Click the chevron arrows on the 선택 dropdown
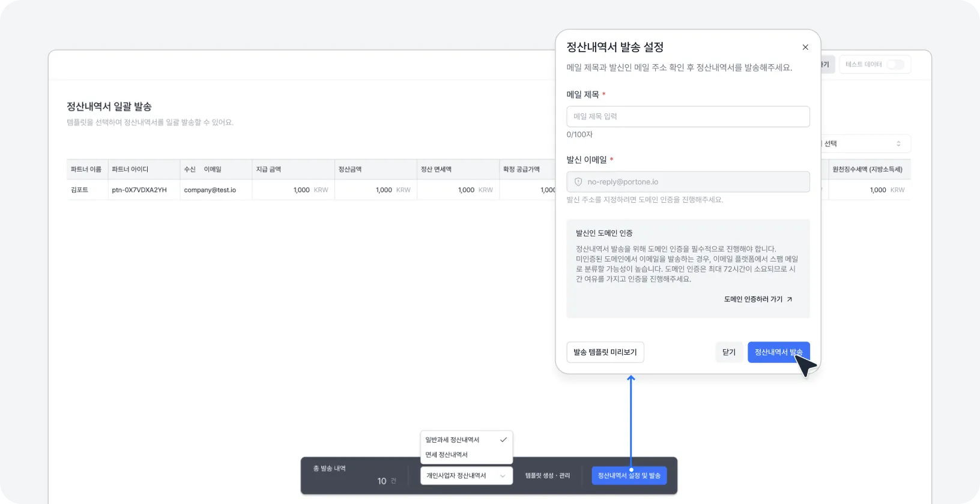This screenshot has height=504, width=980. [898, 144]
